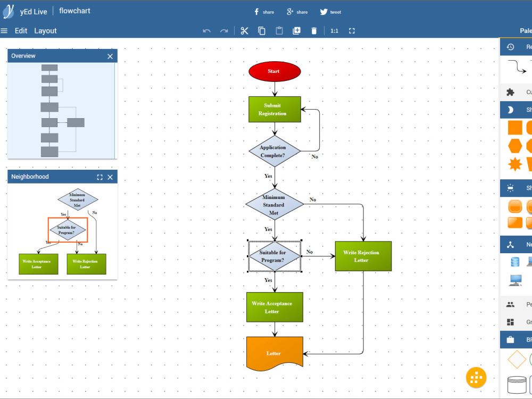This screenshot has width=532, height=399.
Task: Delete selection with trash icon
Action: click(x=314, y=31)
